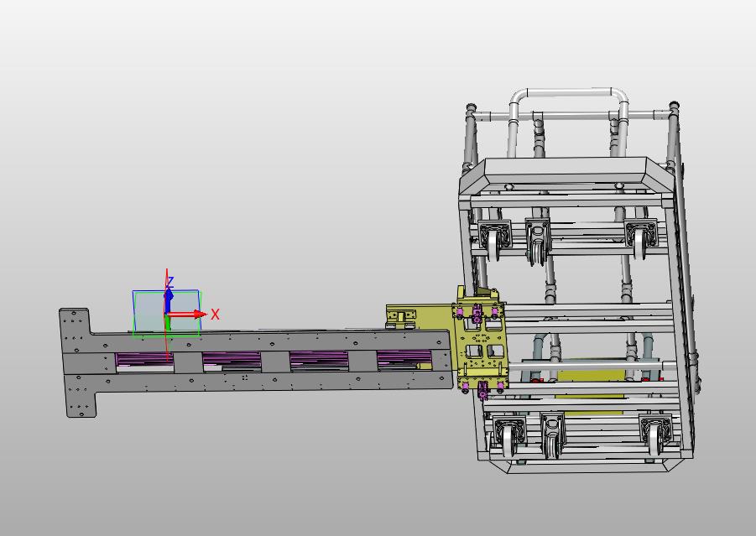Screen dimensions: 756x536
Task: Select the cart's upper-right caster wheel
Action: pos(640,238)
